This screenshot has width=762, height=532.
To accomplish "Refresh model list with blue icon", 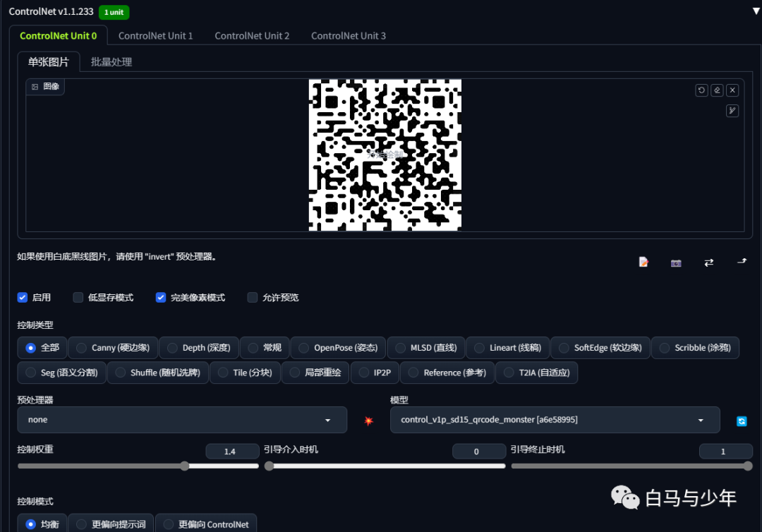I will point(742,421).
